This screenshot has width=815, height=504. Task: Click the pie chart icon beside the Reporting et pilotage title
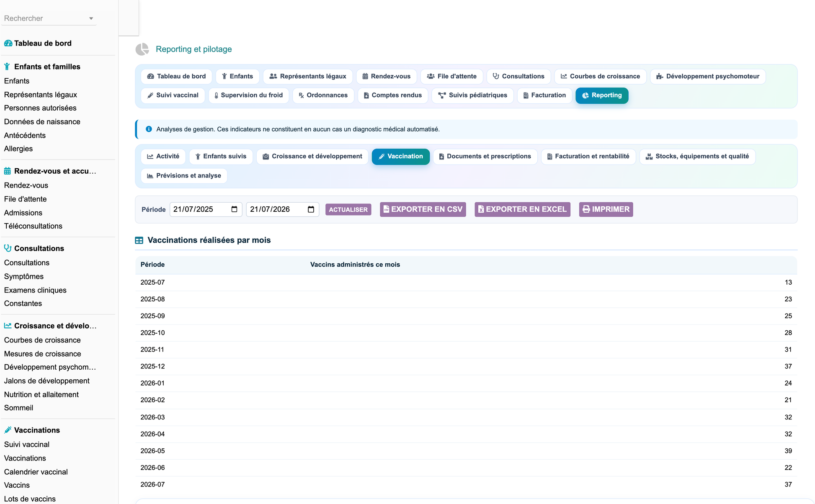tap(142, 49)
